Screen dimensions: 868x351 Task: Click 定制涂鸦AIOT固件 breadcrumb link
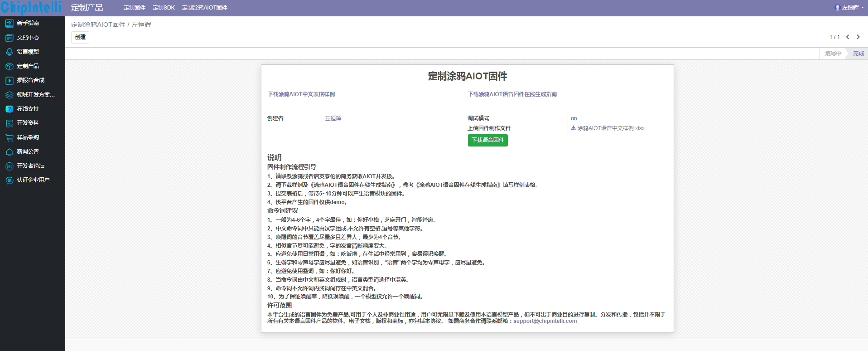pyautogui.click(x=98, y=24)
